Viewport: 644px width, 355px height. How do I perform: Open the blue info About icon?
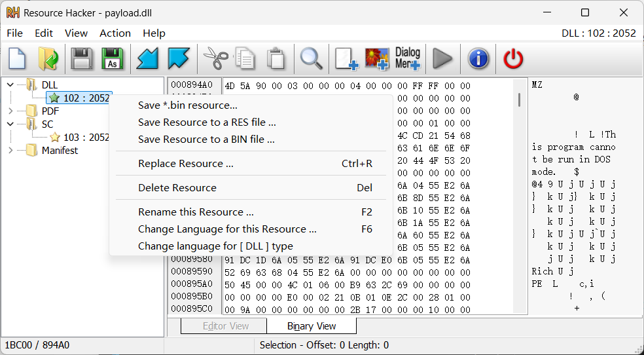478,58
